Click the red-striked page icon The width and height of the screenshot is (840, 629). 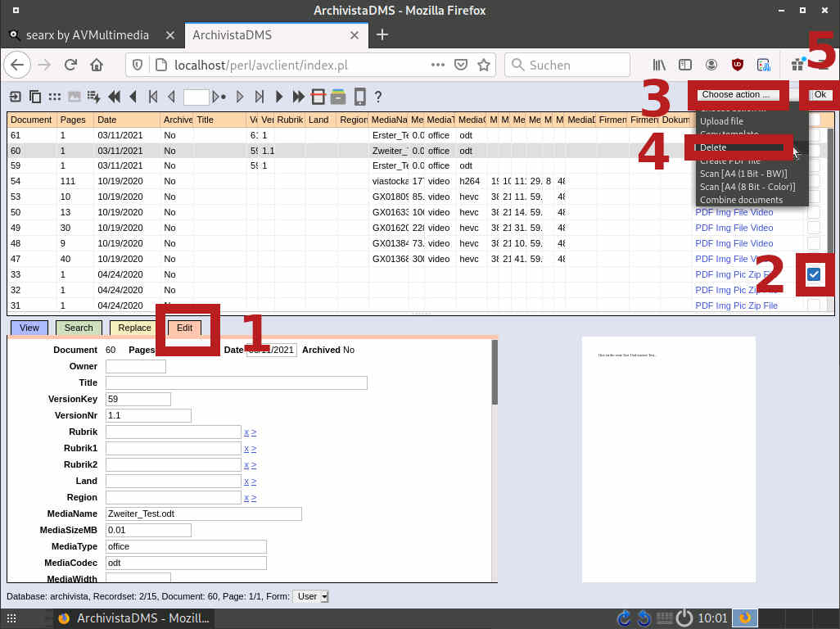click(x=318, y=97)
